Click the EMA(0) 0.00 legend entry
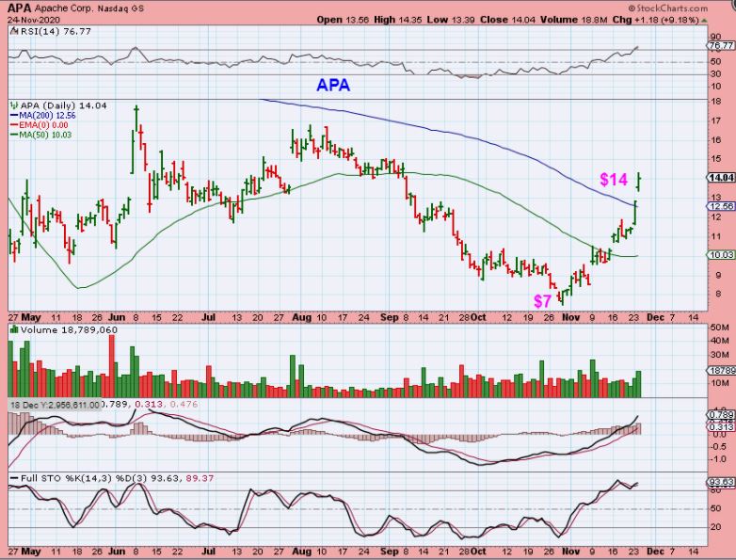This screenshot has width=736, height=560. (x=39, y=125)
